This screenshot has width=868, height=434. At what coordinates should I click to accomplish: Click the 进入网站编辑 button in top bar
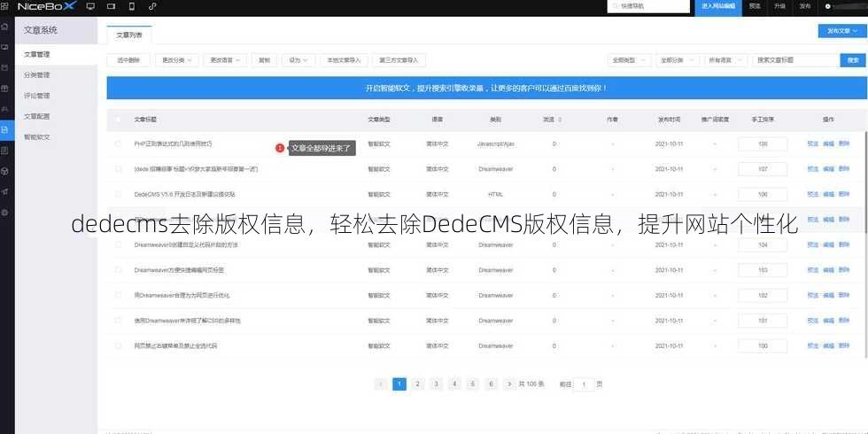[718, 7]
